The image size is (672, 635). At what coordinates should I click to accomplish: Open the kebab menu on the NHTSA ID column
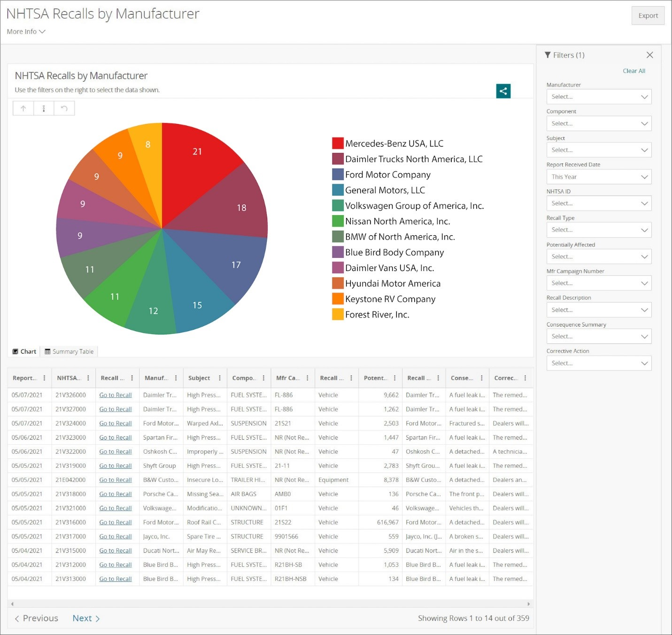pos(88,378)
